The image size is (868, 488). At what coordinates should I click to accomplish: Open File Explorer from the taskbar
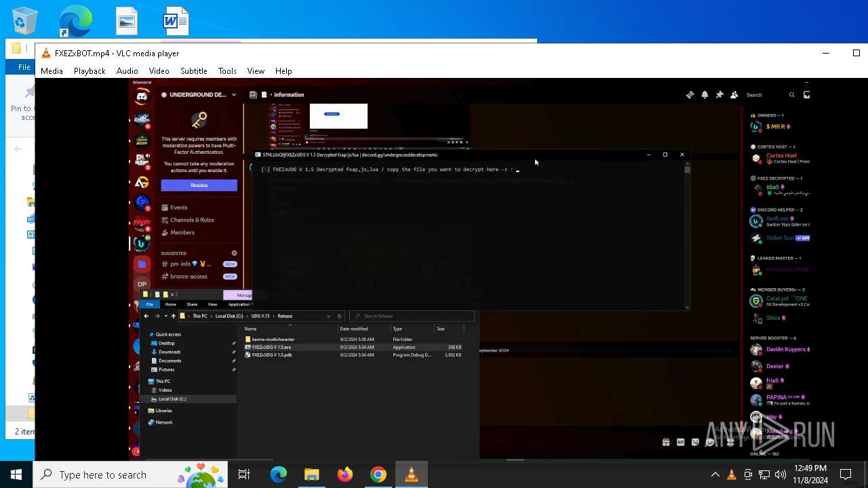point(311,474)
